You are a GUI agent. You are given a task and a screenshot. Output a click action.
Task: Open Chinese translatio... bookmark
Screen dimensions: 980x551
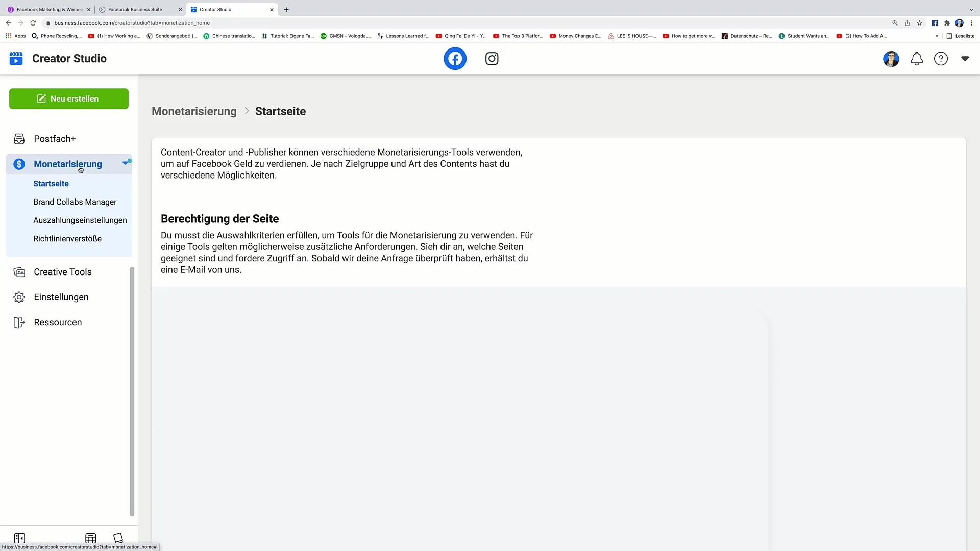point(229,36)
